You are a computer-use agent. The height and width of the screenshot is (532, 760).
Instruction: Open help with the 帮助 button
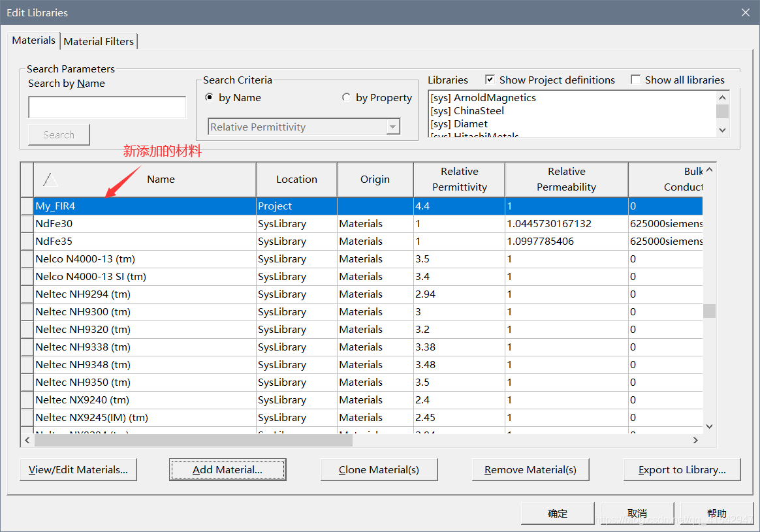(716, 514)
